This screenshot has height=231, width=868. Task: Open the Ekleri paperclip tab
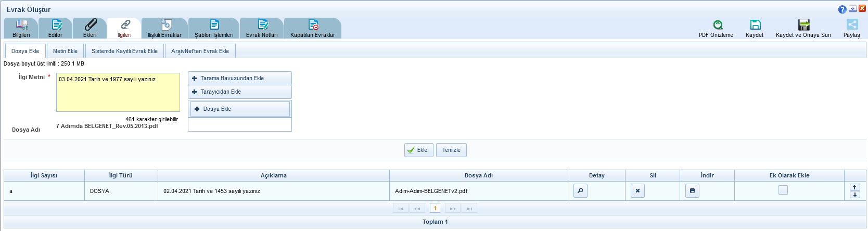click(90, 25)
